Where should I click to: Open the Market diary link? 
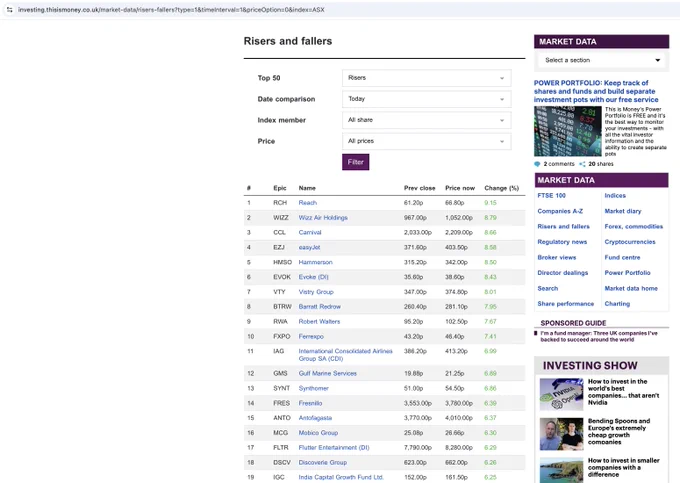pyautogui.click(x=623, y=211)
